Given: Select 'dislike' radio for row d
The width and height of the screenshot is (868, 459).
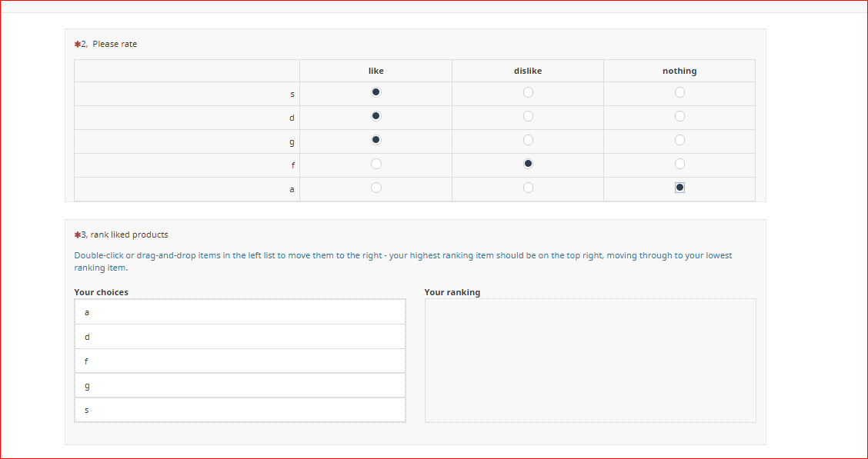Looking at the screenshot, I should tap(528, 116).
